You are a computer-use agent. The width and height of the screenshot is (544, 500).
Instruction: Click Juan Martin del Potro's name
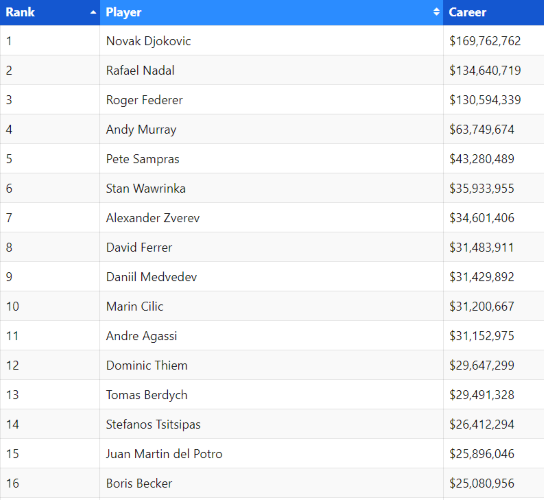164,454
